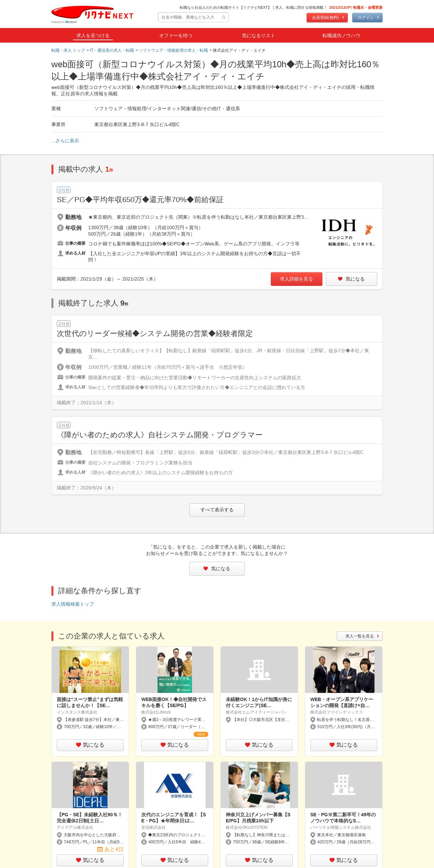Click the 掲載終了：2021/1/14（木） text
The image size is (434, 868).
click(86, 403)
